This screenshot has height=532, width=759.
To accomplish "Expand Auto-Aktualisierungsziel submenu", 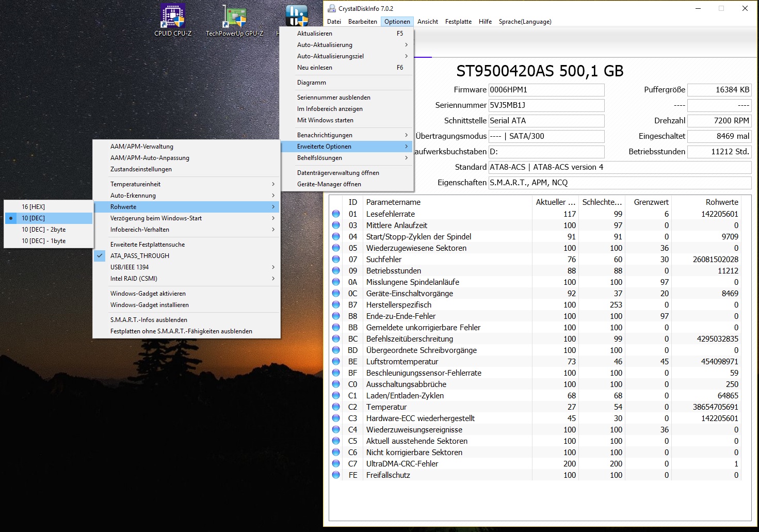I will point(346,56).
